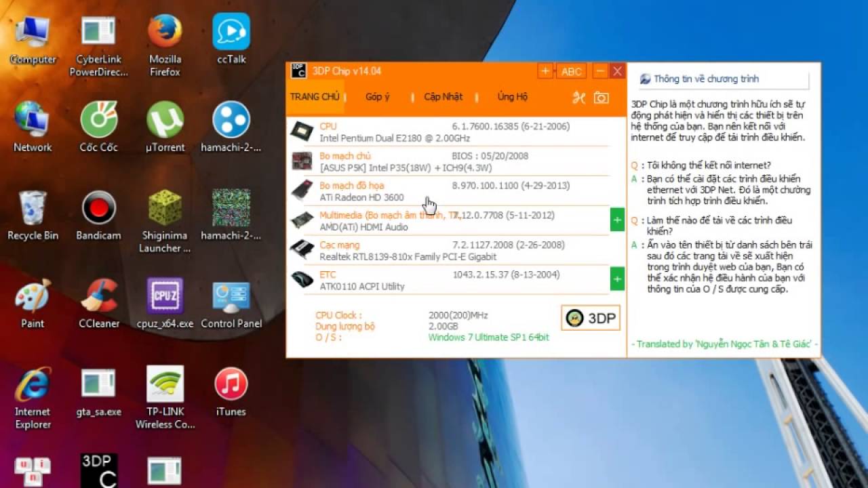868x488 pixels.
Task: Click the camera screenshot icon in 3DP Chip
Action: [601, 98]
